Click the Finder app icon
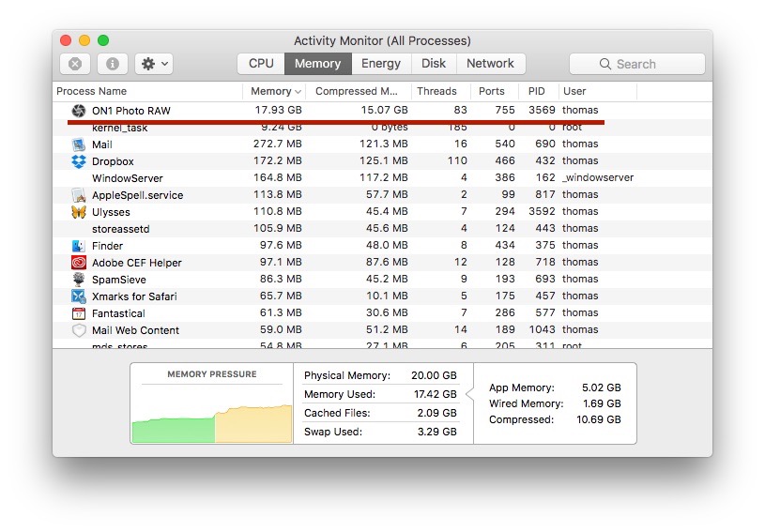This screenshot has width=765, height=532. 79,246
